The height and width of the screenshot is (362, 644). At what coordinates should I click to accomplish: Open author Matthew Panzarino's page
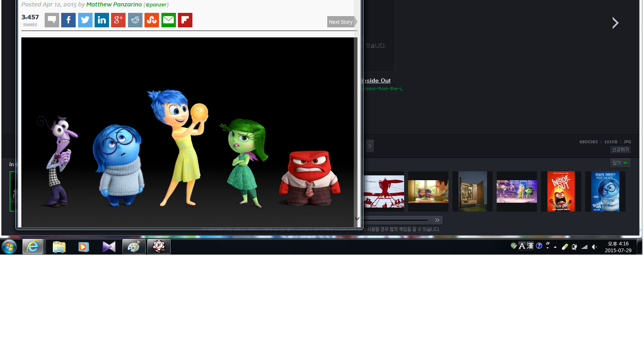pos(114,4)
